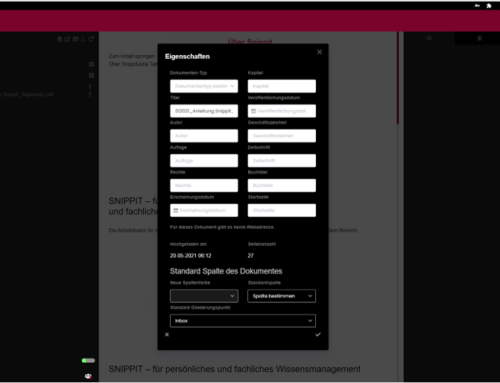Viewport: 500px width, 383px height.
Task: Click the upper plus icon in sidebar
Action: click(x=91, y=64)
